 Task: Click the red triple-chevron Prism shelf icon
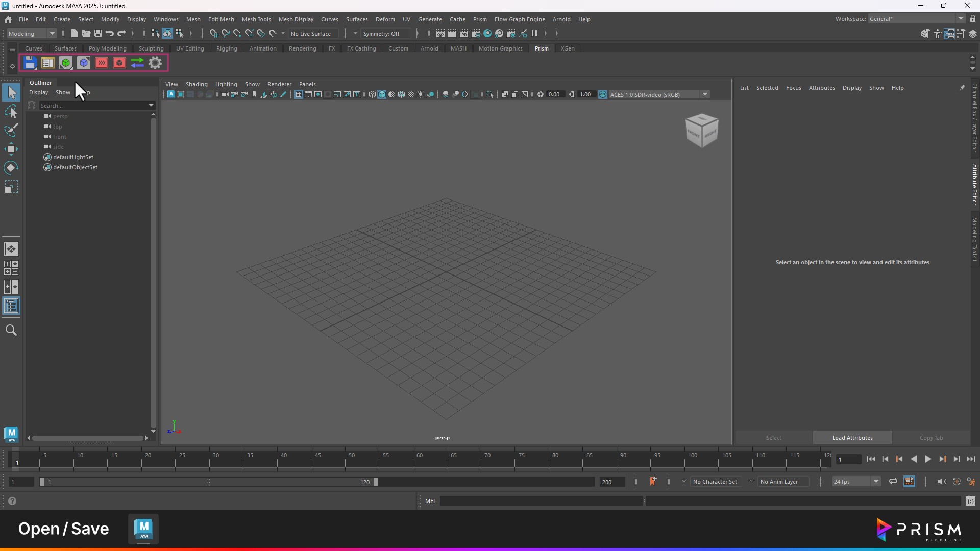click(x=102, y=63)
